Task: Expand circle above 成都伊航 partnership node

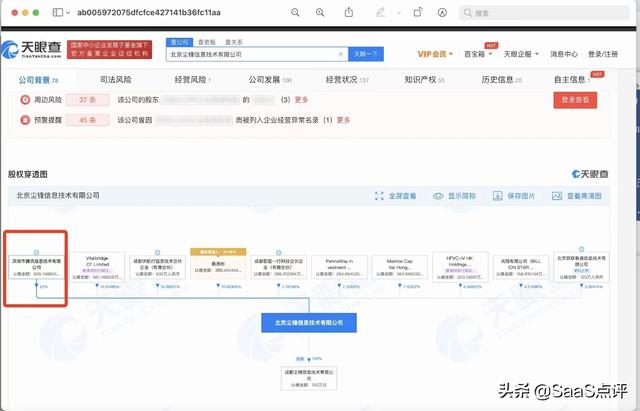Action: coord(158,253)
